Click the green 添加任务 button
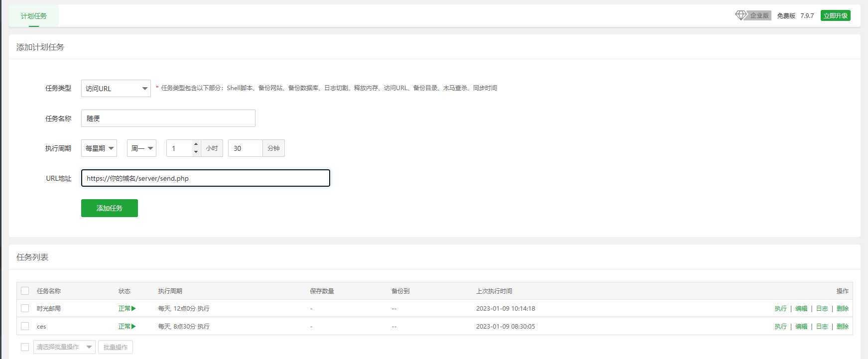 110,208
